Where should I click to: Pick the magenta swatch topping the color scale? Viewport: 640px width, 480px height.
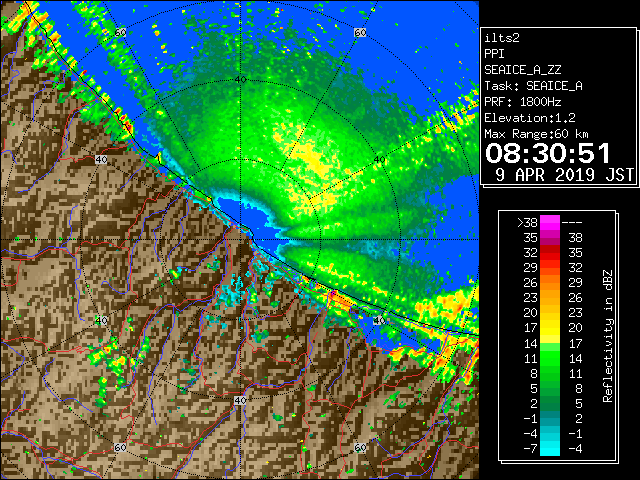pos(550,223)
